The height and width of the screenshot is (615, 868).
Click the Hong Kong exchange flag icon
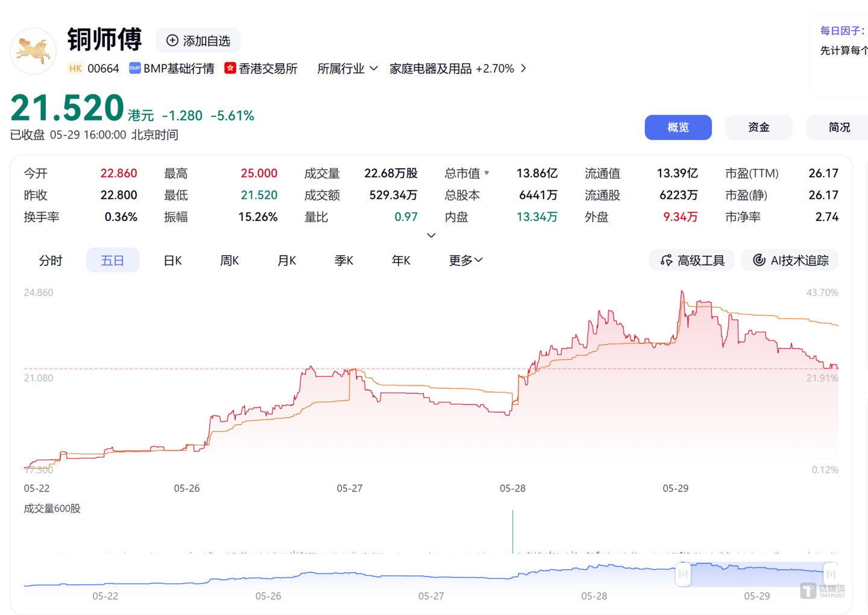point(230,68)
